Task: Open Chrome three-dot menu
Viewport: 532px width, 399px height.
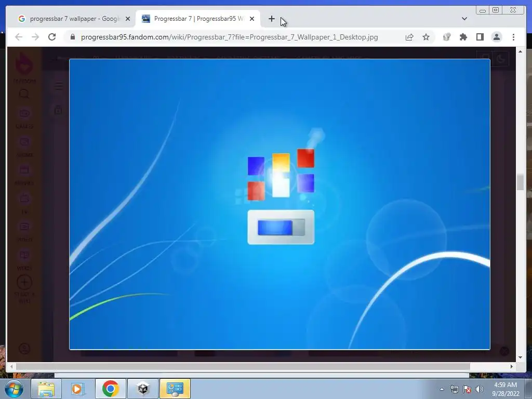Action: (x=513, y=37)
